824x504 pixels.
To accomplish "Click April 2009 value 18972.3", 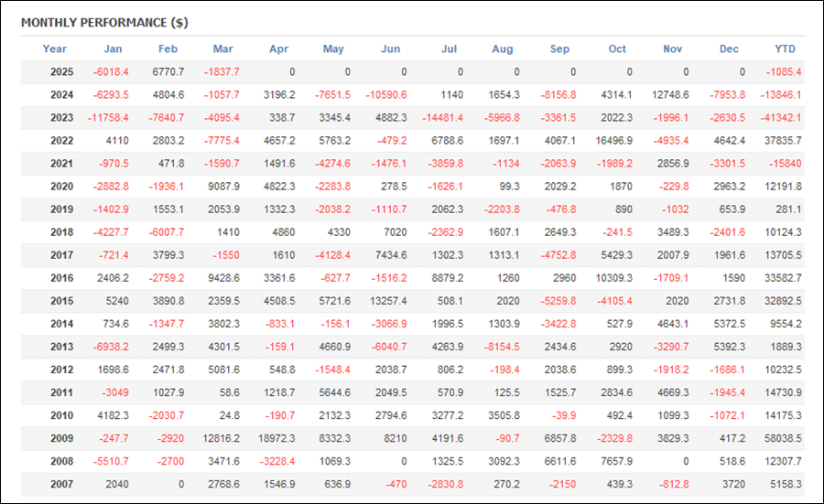I will (x=276, y=438).
